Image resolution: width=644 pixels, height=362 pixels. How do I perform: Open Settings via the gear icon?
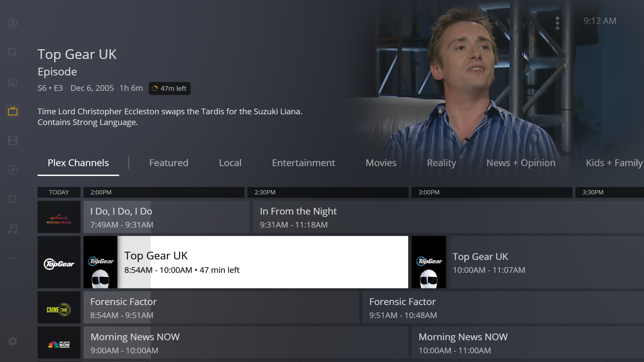[x=13, y=341]
